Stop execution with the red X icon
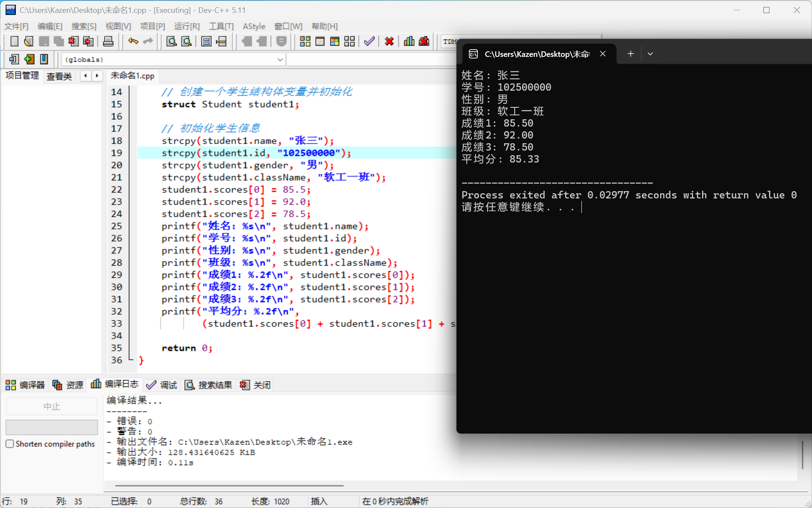 (x=388, y=41)
